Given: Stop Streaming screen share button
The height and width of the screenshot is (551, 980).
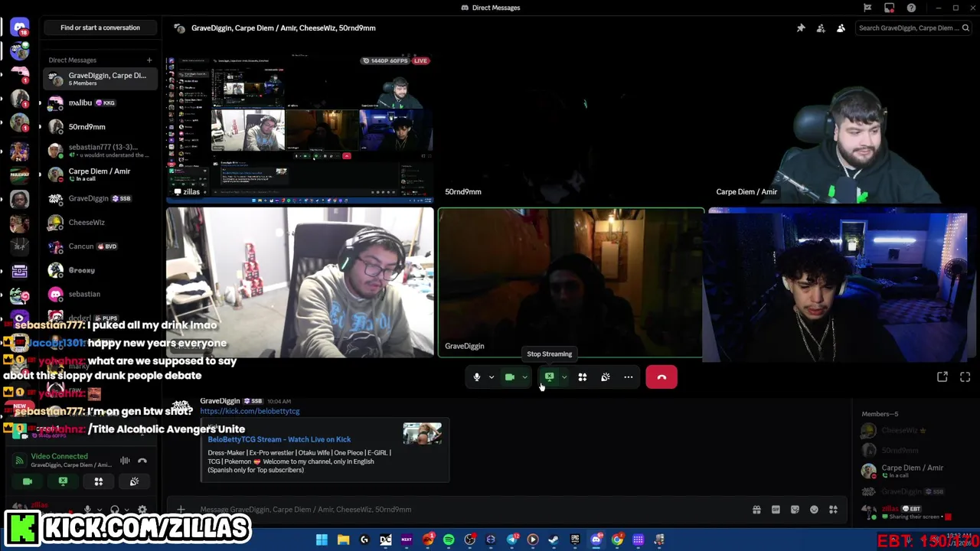Looking at the screenshot, I should pos(549,377).
